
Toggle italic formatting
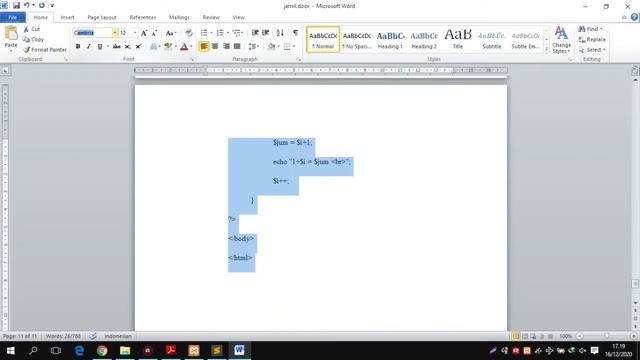(89, 47)
